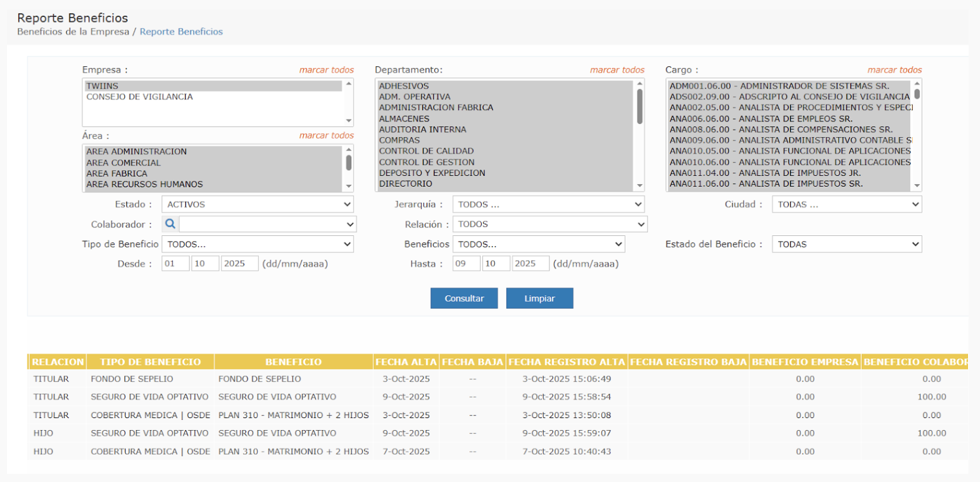Click the magnifier icon beside Colaborador
Image resolution: width=980 pixels, height=482 pixels.
[x=170, y=224]
